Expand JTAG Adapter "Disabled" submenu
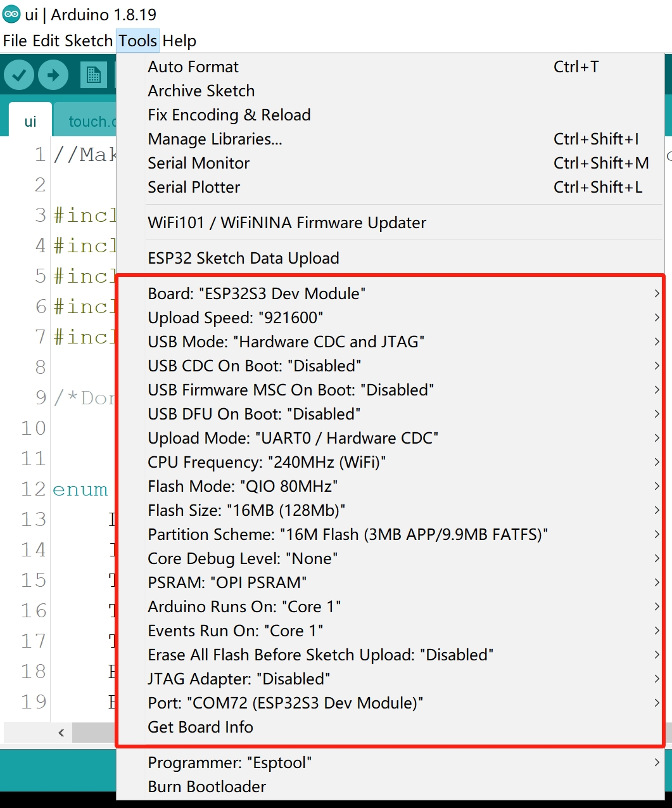 390,679
